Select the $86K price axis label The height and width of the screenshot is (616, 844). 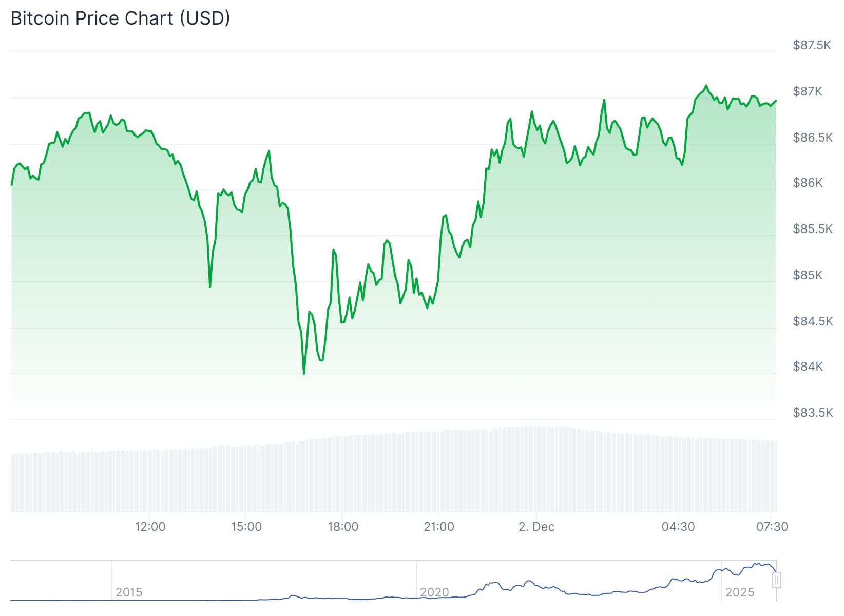point(808,183)
